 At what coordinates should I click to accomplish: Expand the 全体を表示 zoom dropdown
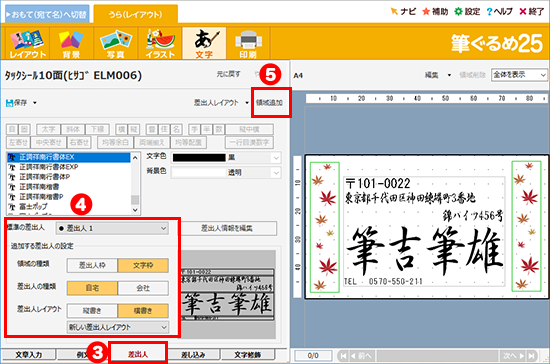[519, 75]
